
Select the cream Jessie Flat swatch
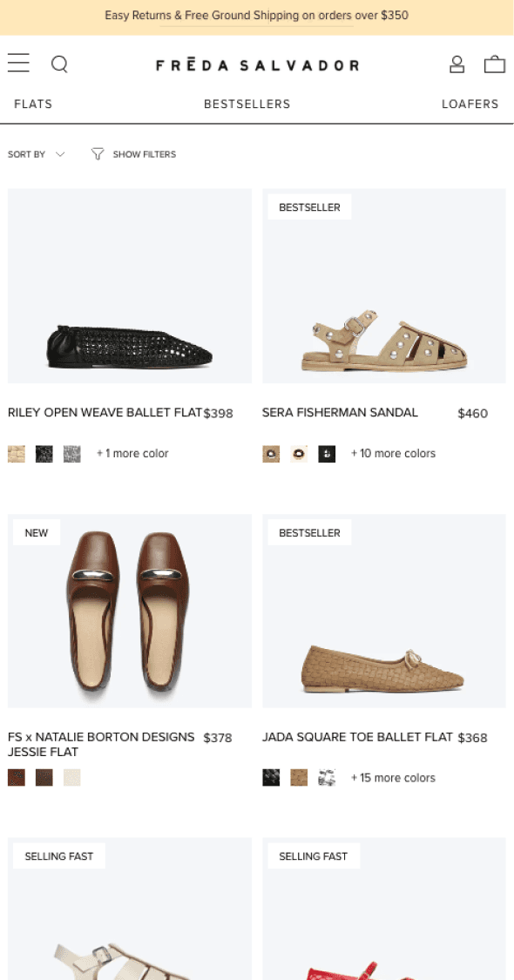tap(71, 777)
